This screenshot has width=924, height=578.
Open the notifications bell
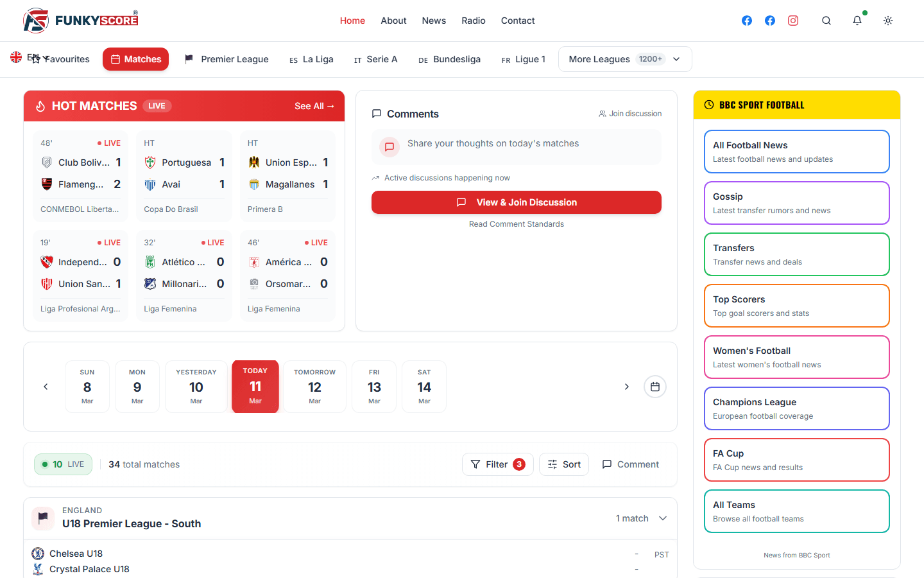click(x=857, y=21)
